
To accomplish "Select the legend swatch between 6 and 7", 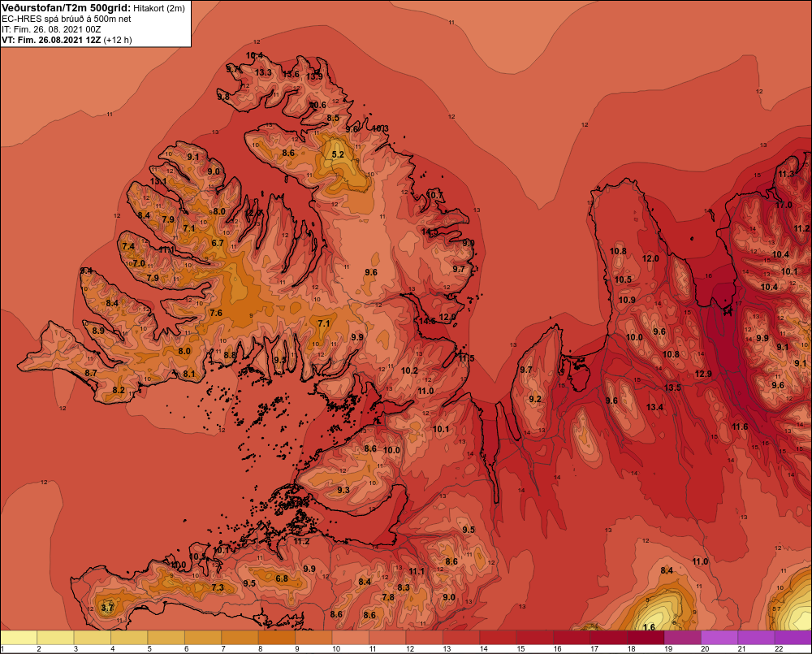I will pyautogui.click(x=203, y=638).
